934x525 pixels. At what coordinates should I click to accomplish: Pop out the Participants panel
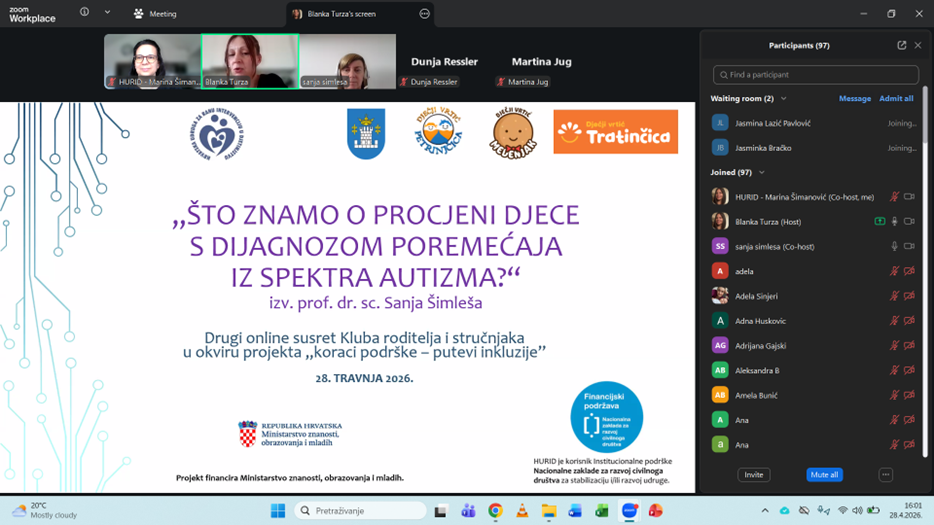(901, 45)
